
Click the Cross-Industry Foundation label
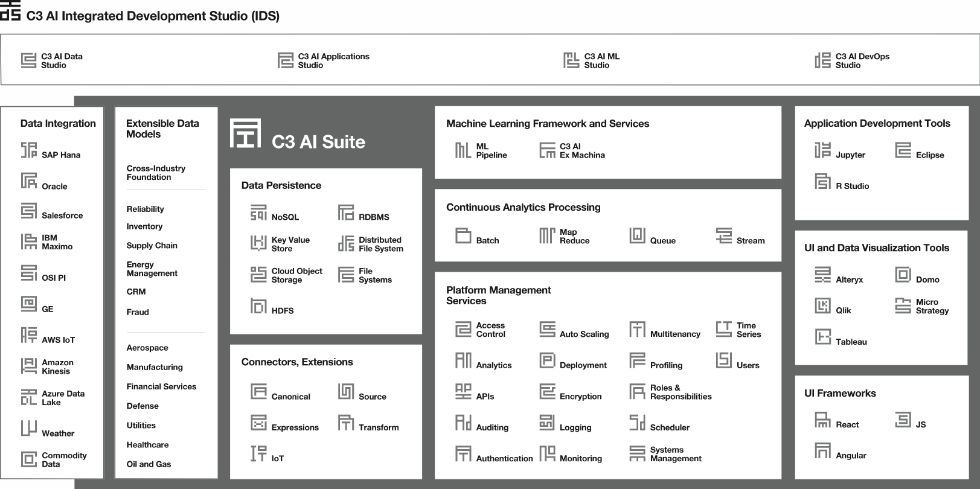[x=156, y=173]
